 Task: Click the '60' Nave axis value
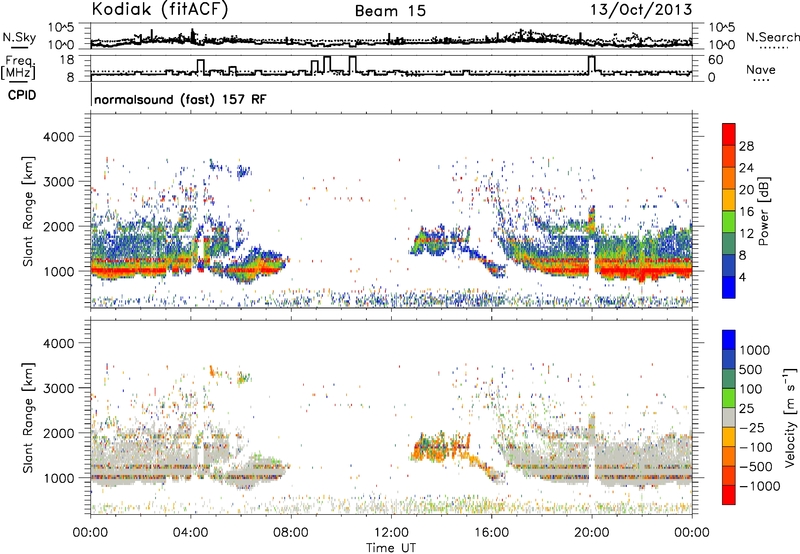(x=715, y=60)
